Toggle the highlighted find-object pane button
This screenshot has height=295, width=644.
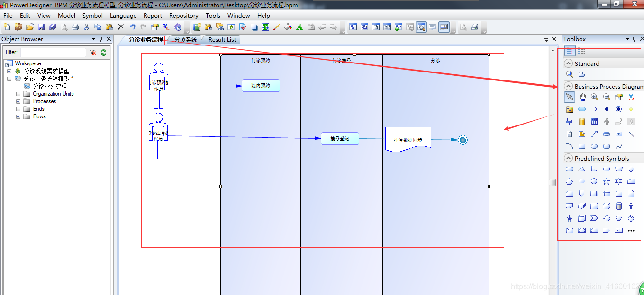[x=421, y=27]
